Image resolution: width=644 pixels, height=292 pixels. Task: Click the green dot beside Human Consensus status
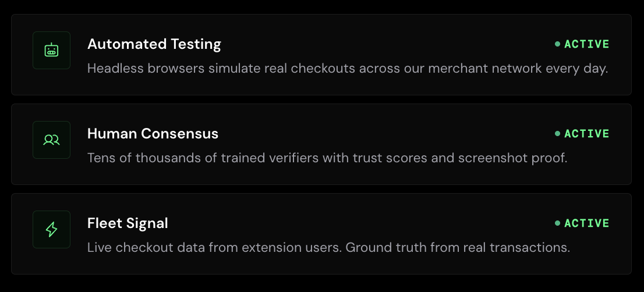(557, 133)
